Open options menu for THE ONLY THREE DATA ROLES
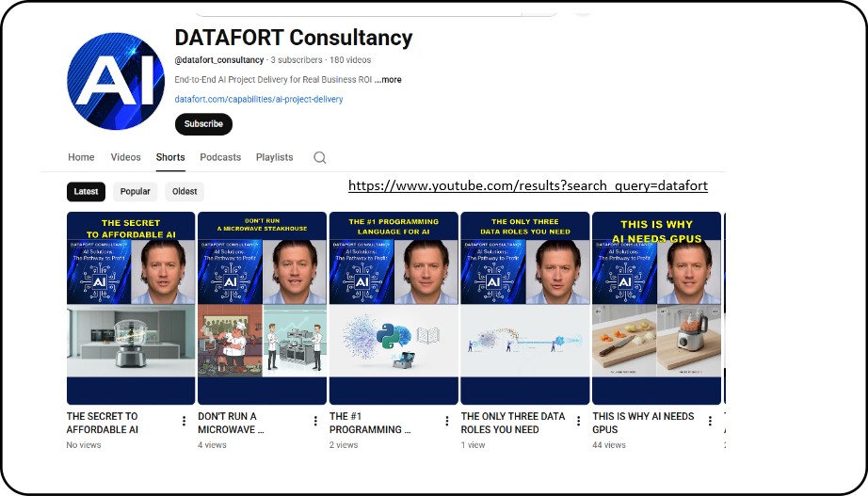 tap(579, 422)
